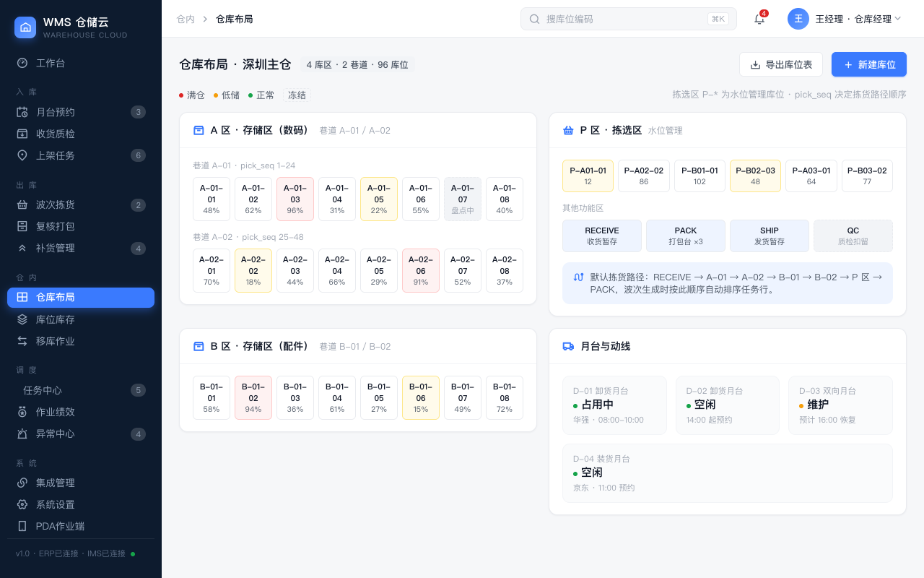Select storage slot A-01-03 at 96%
Screen dimensions: 924x578
(295, 199)
